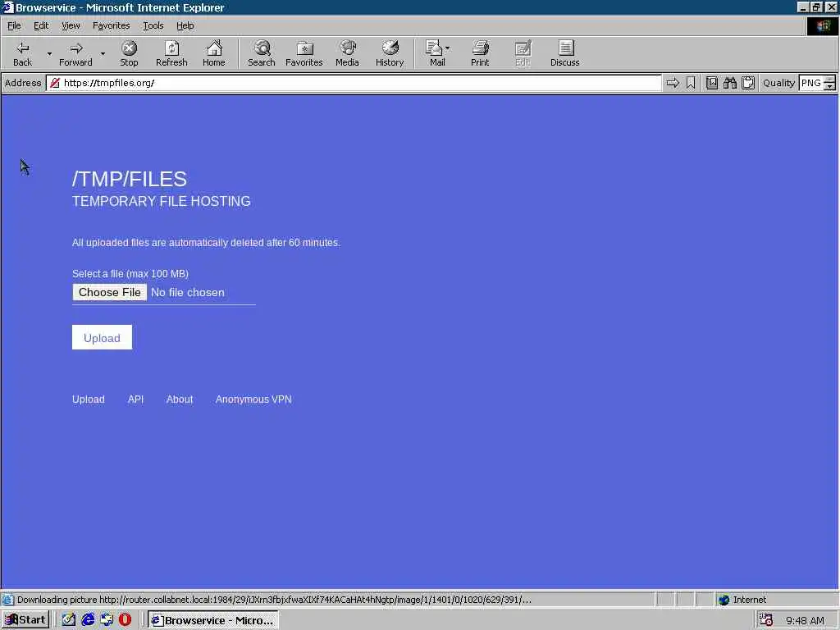
Task: Open the Help menu
Action: 185,25
